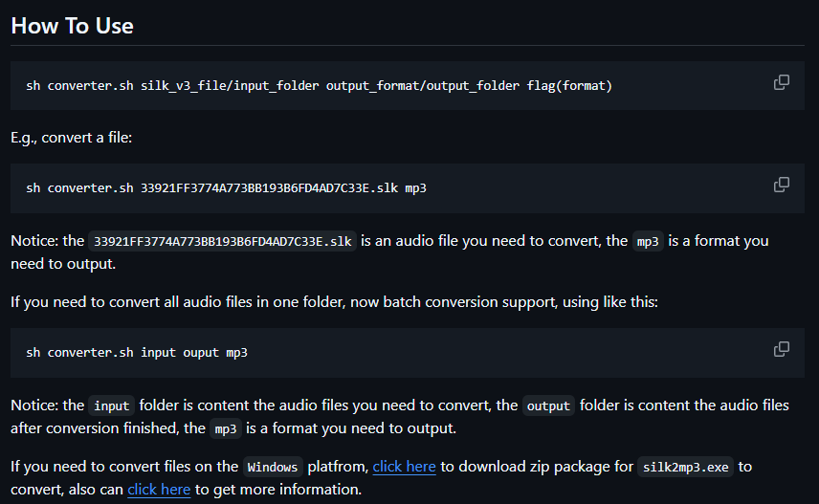Click the batch conversion support paragraph

coord(334,302)
